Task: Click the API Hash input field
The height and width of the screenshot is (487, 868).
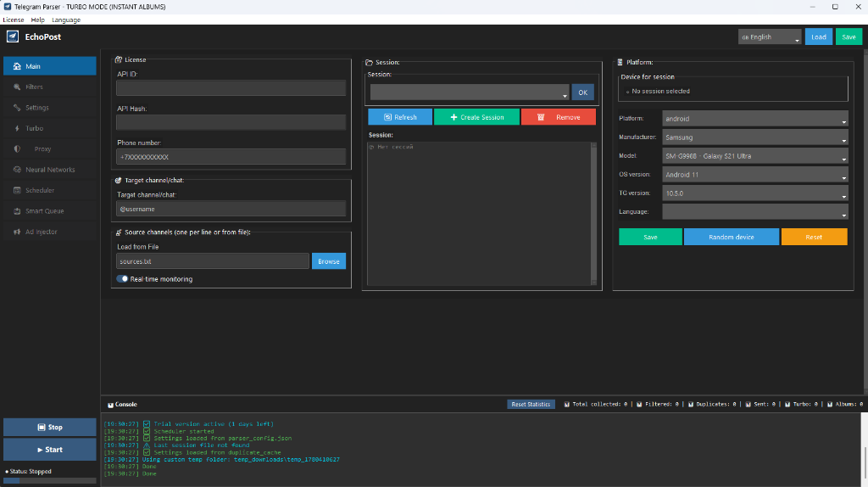Action: pyautogui.click(x=231, y=122)
